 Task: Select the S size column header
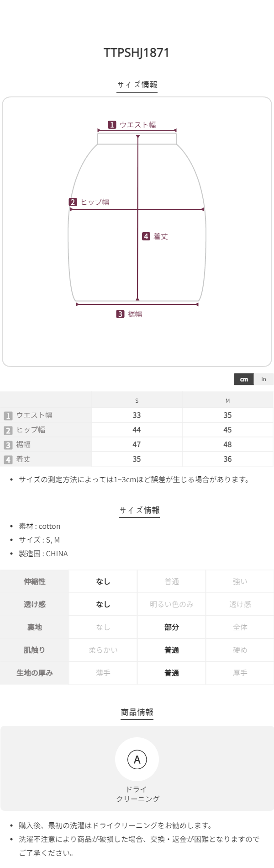[x=137, y=400]
